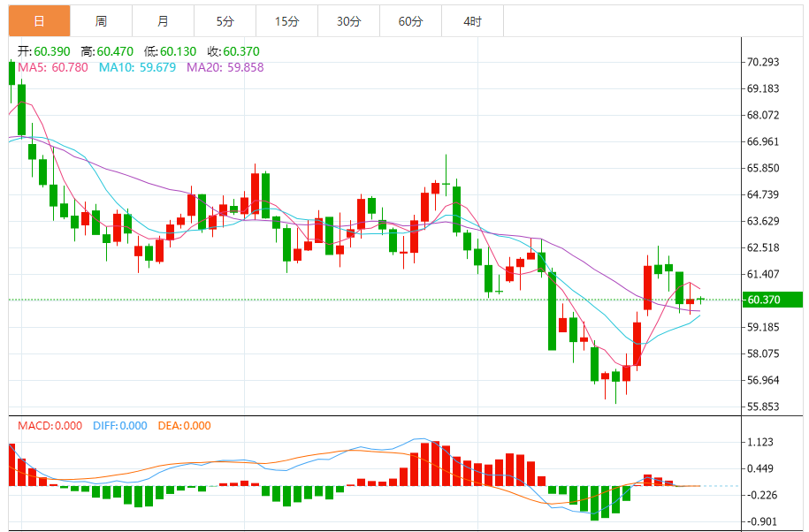Image resolution: width=809 pixels, height=532 pixels.
Task: Select the 日 daily timeframe tab
Action: tap(39, 21)
